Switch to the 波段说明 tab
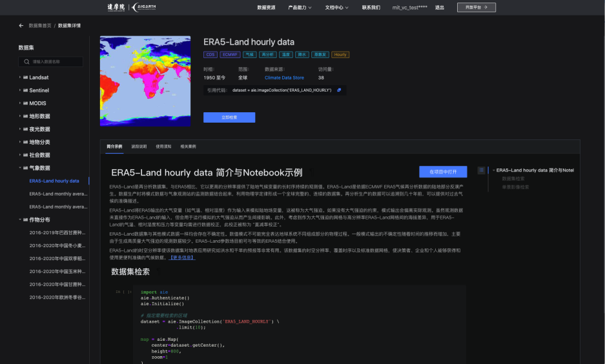This screenshot has height=364, width=605. pyautogui.click(x=139, y=147)
